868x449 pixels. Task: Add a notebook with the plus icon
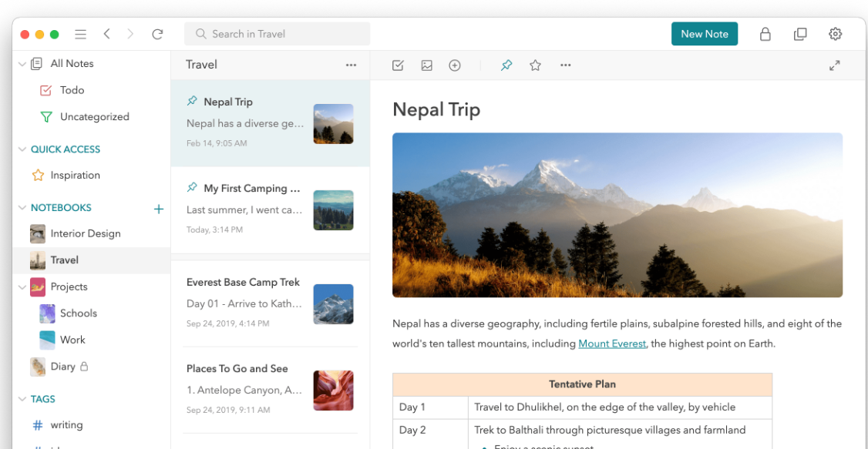[x=159, y=208]
